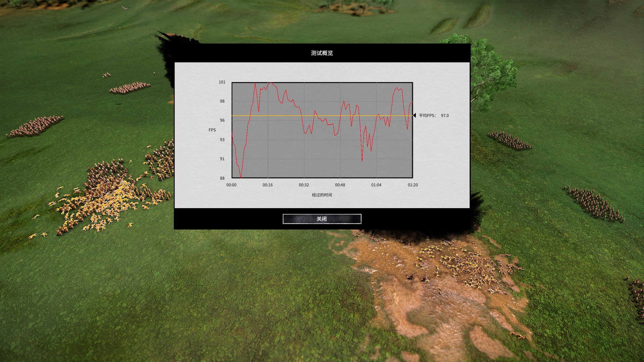Click the 关闭 close button

pos(322,219)
